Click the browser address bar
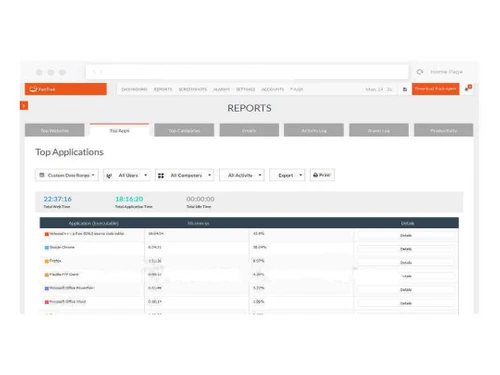The image size is (500, 375). pos(247,72)
